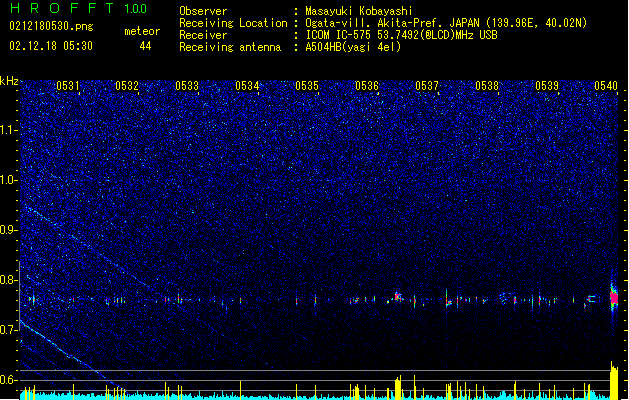Screen dimensions: 629x400
Task: Click the strong pink echo at 0540
Action: pos(614,298)
